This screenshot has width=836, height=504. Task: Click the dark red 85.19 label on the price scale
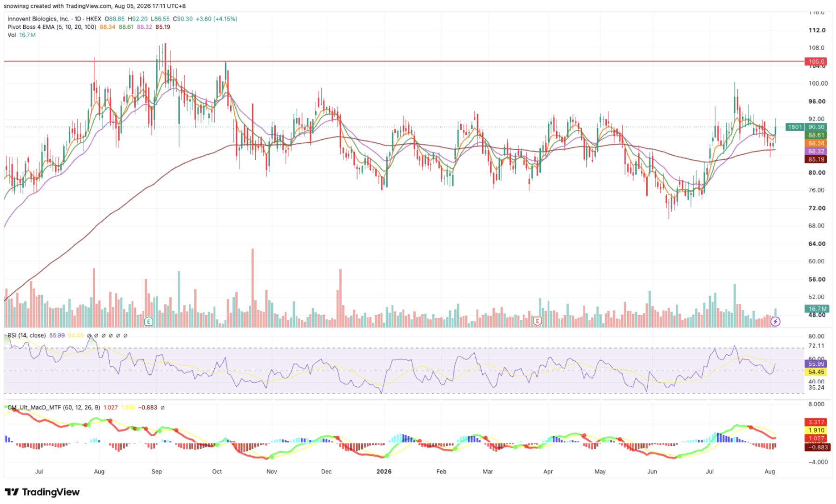[816, 159]
